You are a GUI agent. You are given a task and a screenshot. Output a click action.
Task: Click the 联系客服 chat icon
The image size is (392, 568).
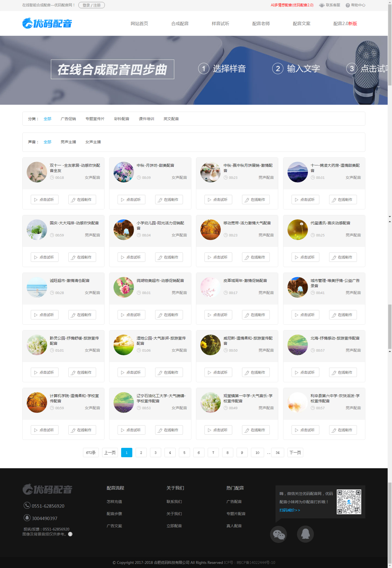[322, 5]
